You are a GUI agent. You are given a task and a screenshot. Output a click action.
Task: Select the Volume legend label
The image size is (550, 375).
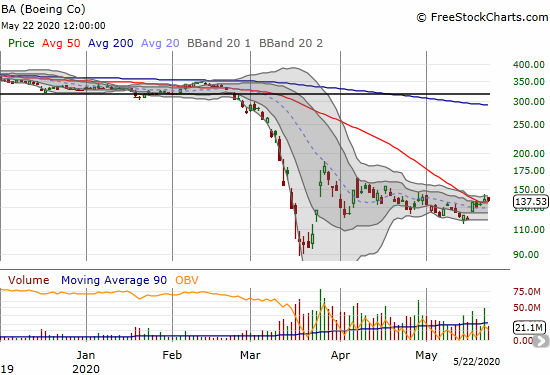pyautogui.click(x=28, y=280)
